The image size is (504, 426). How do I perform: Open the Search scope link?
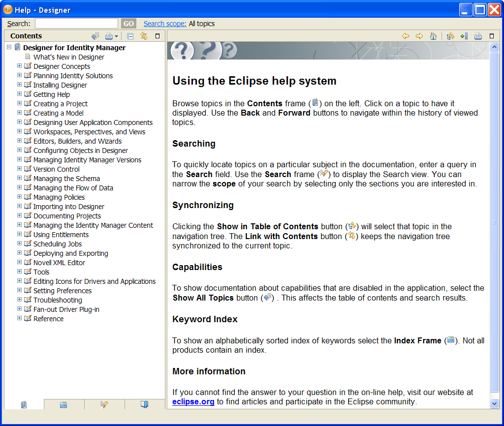tap(165, 24)
